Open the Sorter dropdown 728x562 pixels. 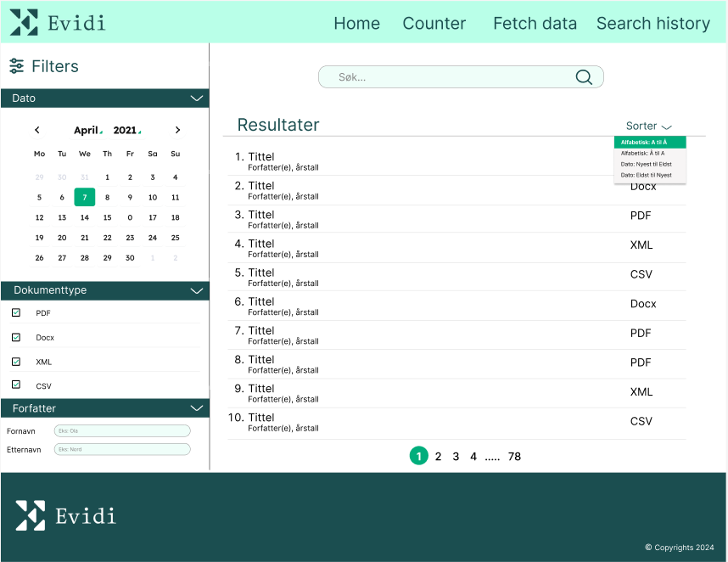point(648,126)
